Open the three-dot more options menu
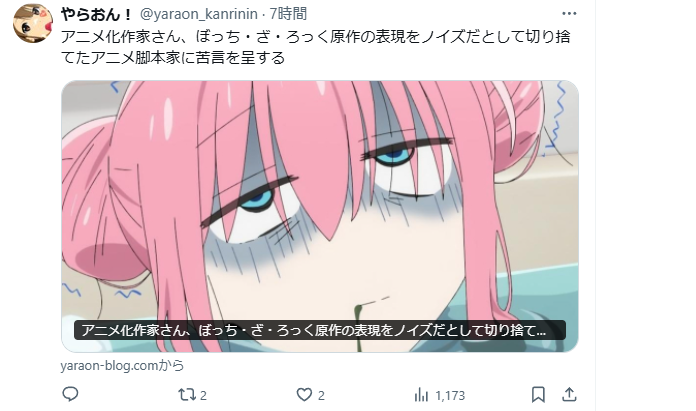 (x=569, y=14)
